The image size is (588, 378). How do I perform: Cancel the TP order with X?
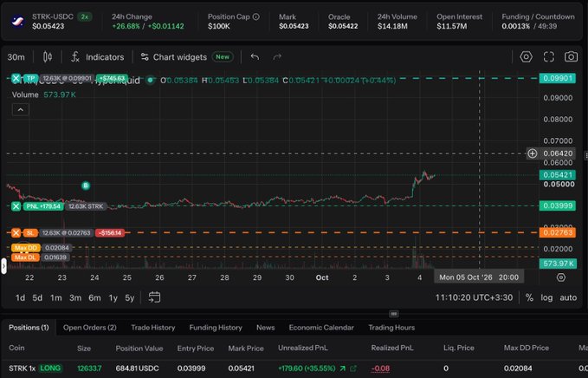pos(16,78)
